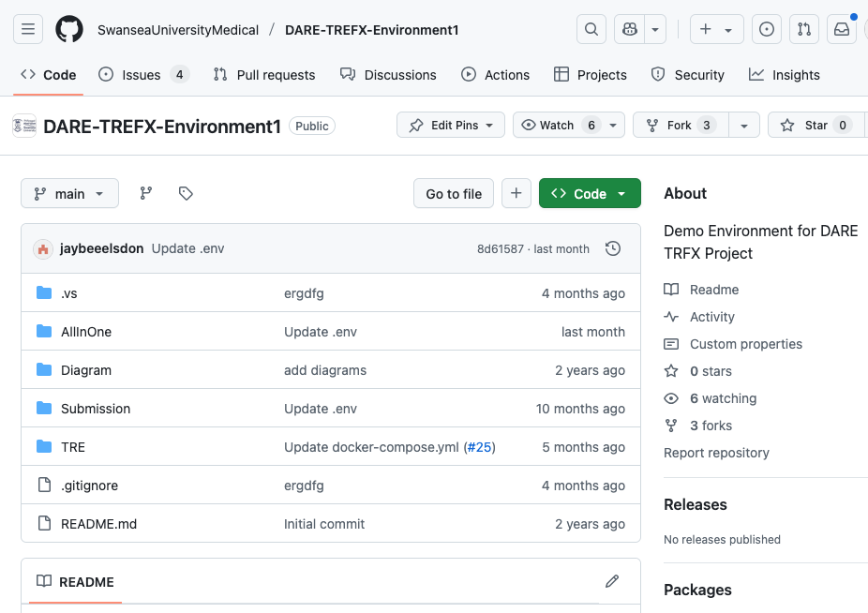Fork the repository
Viewport: 868px width, 613px height.
(681, 126)
